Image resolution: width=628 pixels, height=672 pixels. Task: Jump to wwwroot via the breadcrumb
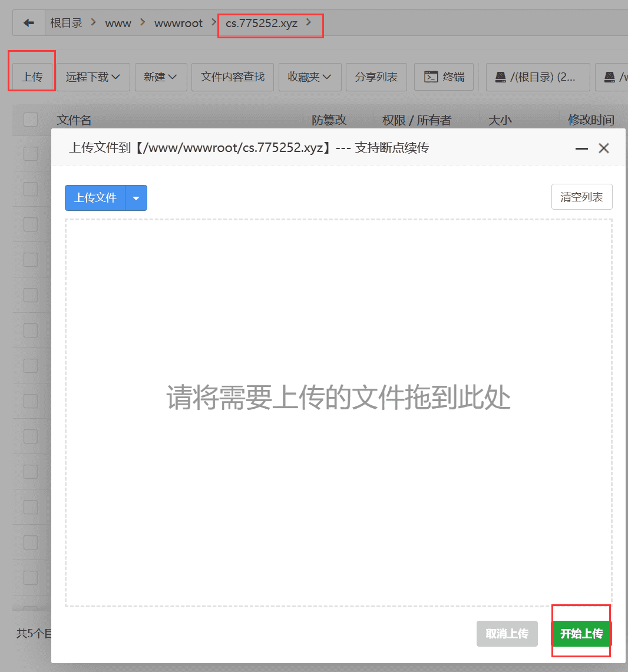[x=179, y=23]
